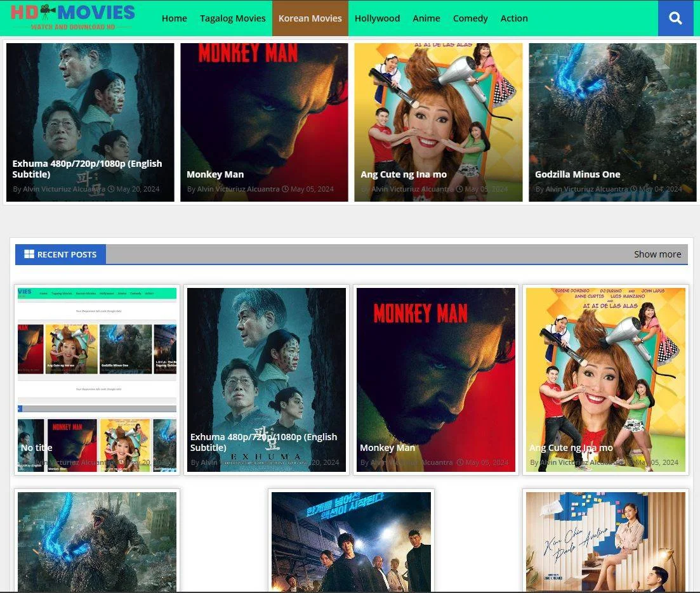Image resolution: width=700 pixels, height=593 pixels.
Task: Open the Exhuma post in the featured banner
Action: point(90,122)
